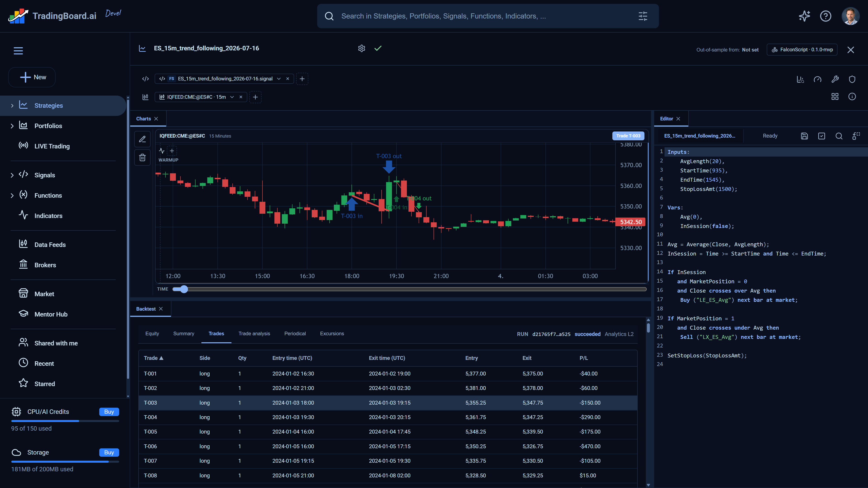Open the Excursions tab
Image resolution: width=868 pixels, height=488 pixels.
[332, 334]
